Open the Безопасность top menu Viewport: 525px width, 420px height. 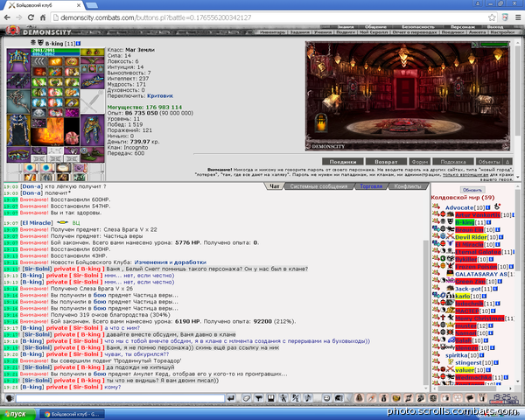coord(418,27)
